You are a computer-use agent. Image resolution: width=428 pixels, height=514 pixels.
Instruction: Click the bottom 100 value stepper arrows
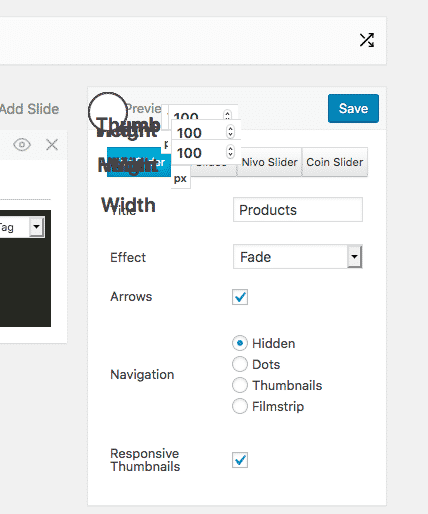[230, 152]
